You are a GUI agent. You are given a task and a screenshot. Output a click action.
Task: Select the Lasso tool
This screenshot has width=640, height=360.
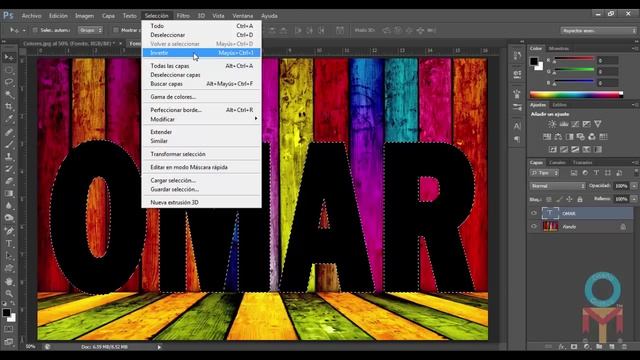9,82
